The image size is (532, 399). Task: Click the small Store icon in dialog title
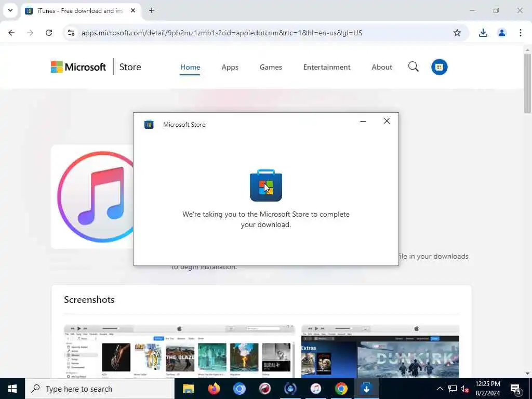click(149, 125)
